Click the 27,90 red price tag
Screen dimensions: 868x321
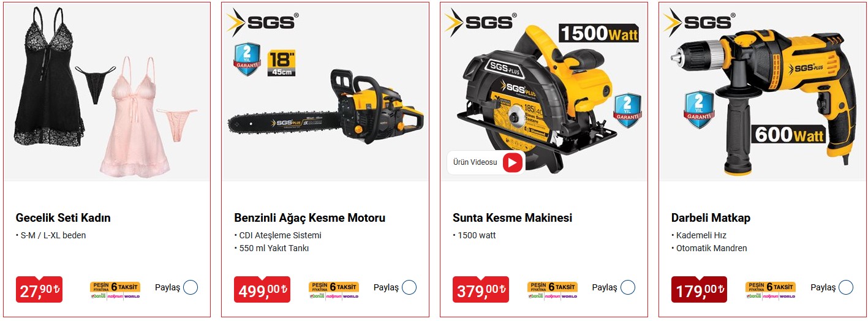(39, 289)
